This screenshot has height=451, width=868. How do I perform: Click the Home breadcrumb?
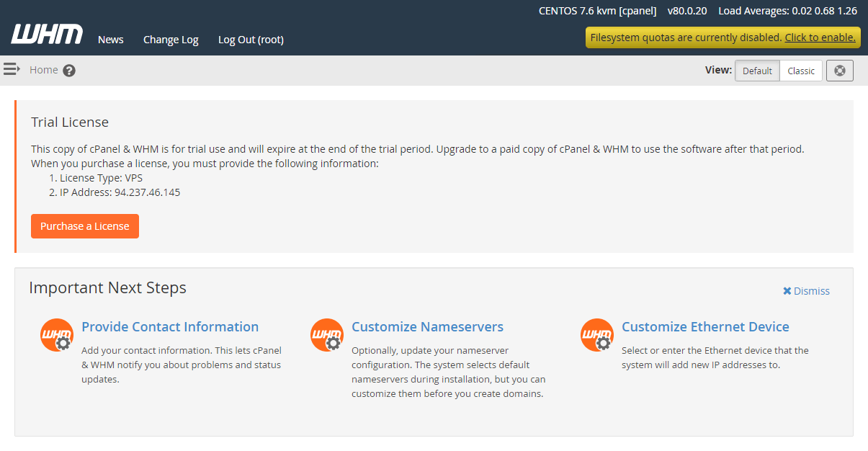tap(43, 70)
